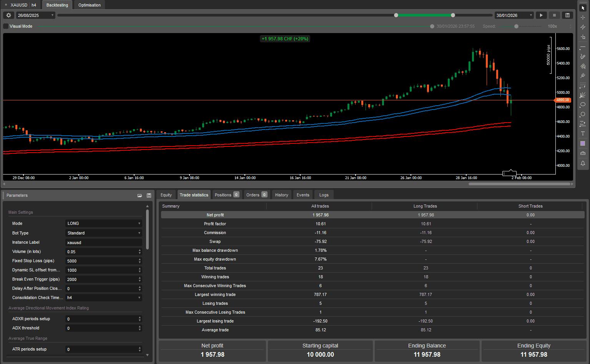Image resolution: width=590 pixels, height=364 pixels.
Task: Adjust the ADX threshold stepper arrows
Action: [140, 328]
